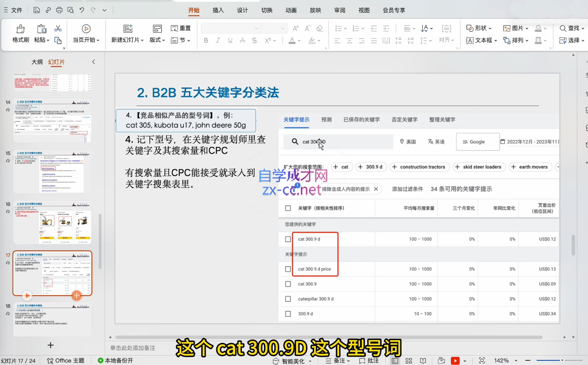Image resolution: width=588 pixels, height=365 pixels.
Task: Switch to the Design (设计) tab
Action: pos(242,10)
